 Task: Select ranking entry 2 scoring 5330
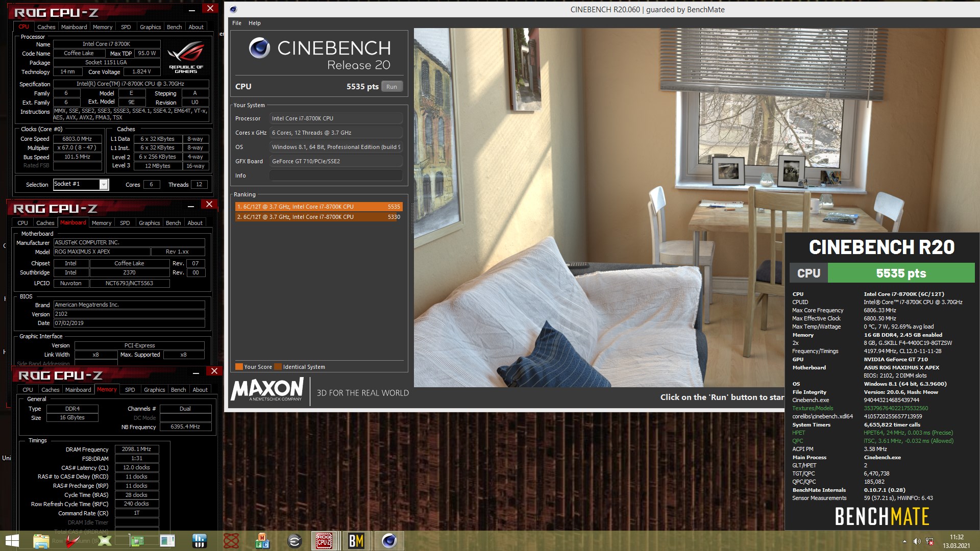coord(318,217)
